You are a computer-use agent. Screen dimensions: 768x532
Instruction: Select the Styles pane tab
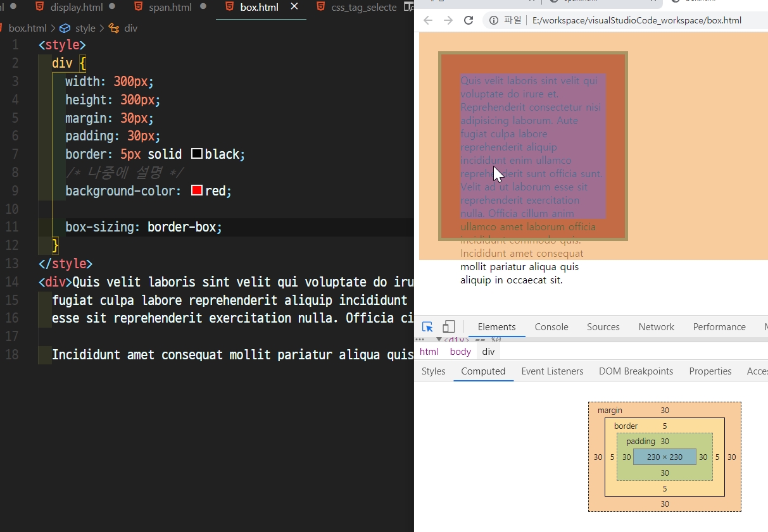click(x=434, y=371)
